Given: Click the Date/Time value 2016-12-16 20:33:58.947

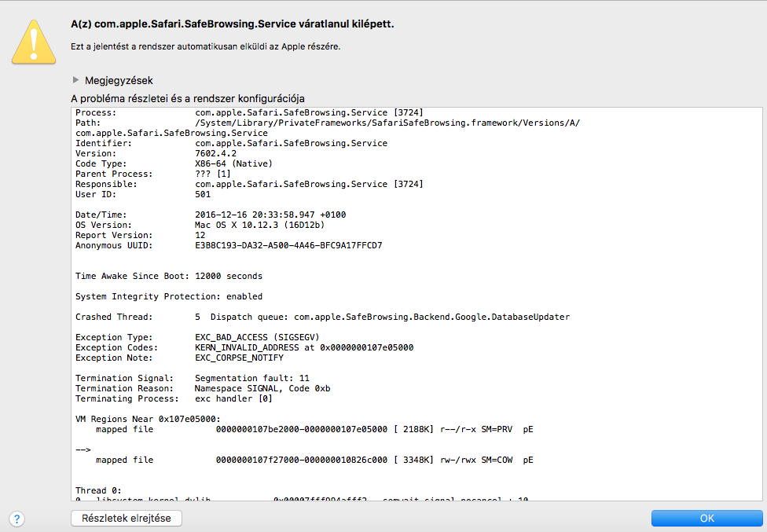Looking at the screenshot, I should click(x=255, y=215).
